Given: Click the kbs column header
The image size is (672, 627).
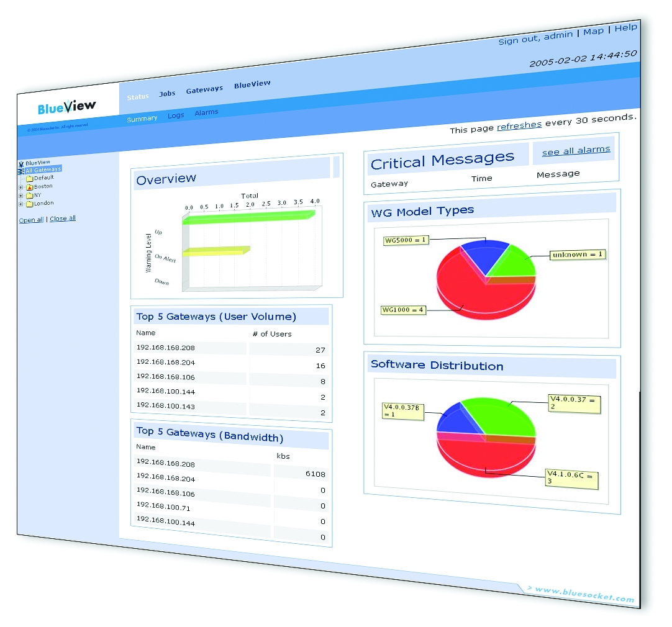Looking at the screenshot, I should point(283,456).
